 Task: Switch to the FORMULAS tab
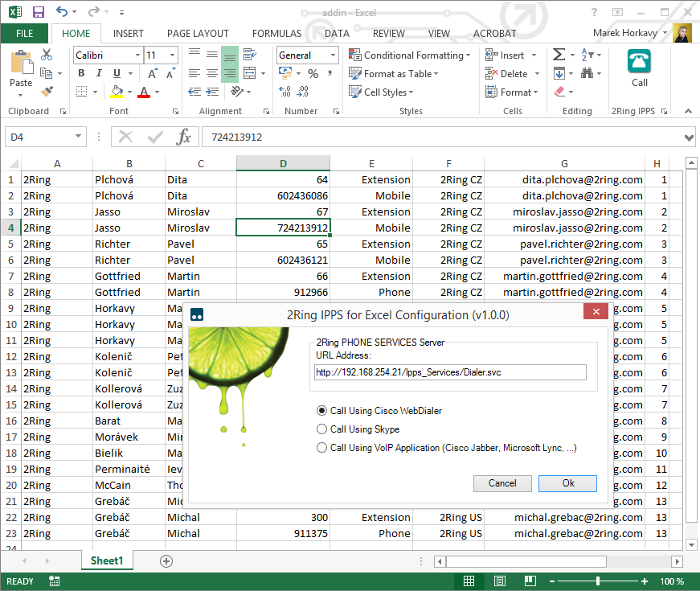coord(276,34)
